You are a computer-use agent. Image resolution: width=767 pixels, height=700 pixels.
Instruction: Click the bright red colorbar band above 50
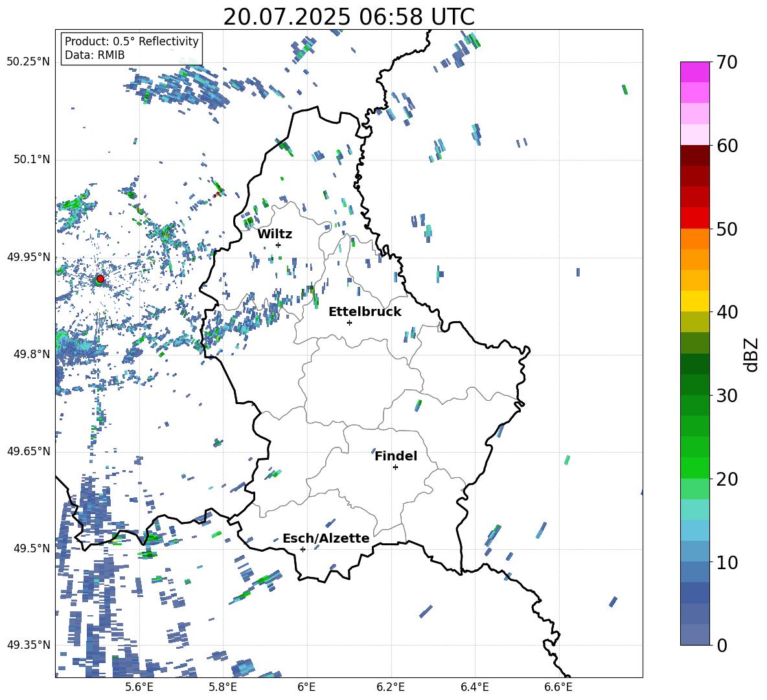point(695,218)
